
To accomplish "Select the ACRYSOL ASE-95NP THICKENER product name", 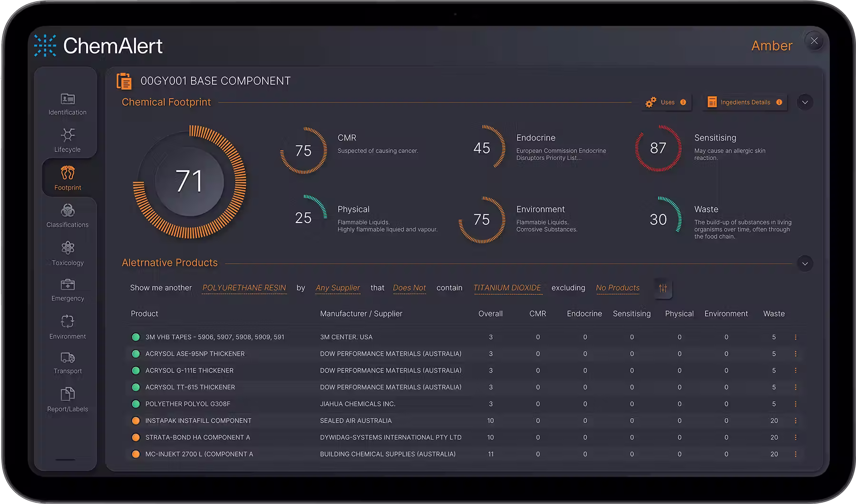I will pyautogui.click(x=195, y=354).
